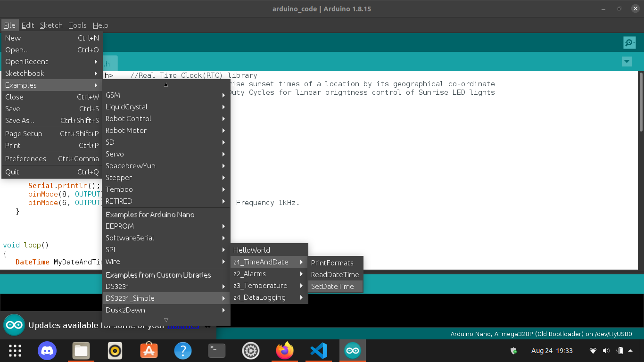Screen dimensions: 644x362
Task: Open the Wi-Fi network tray icon
Action: pos(593,351)
